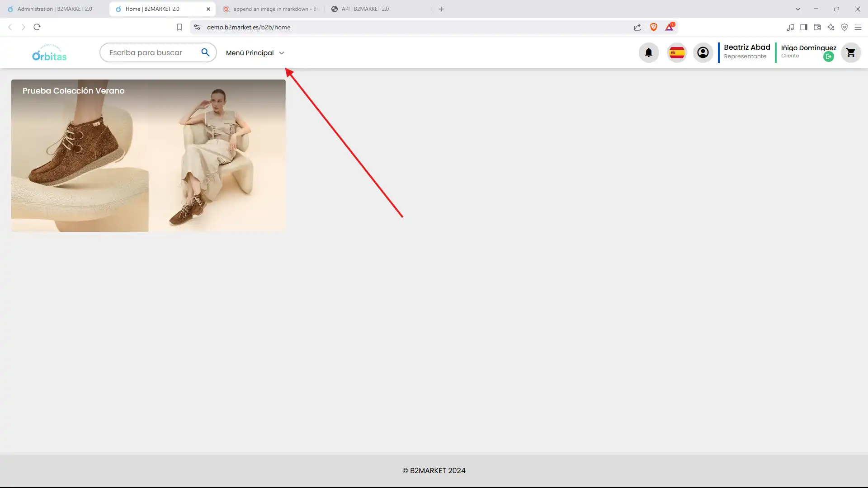868x488 pixels.
Task: Click the green exit client icon
Action: pyautogui.click(x=828, y=57)
